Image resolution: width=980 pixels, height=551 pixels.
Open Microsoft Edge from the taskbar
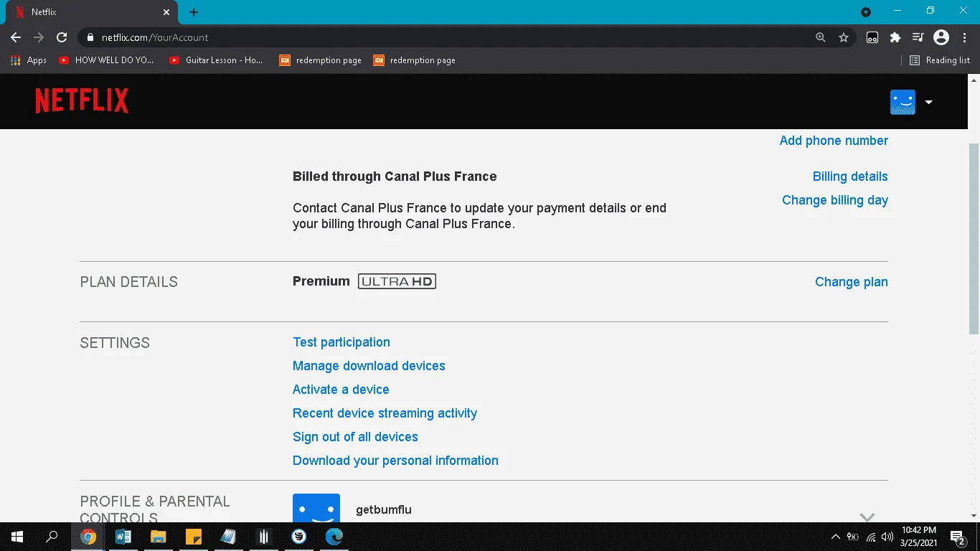tap(334, 537)
